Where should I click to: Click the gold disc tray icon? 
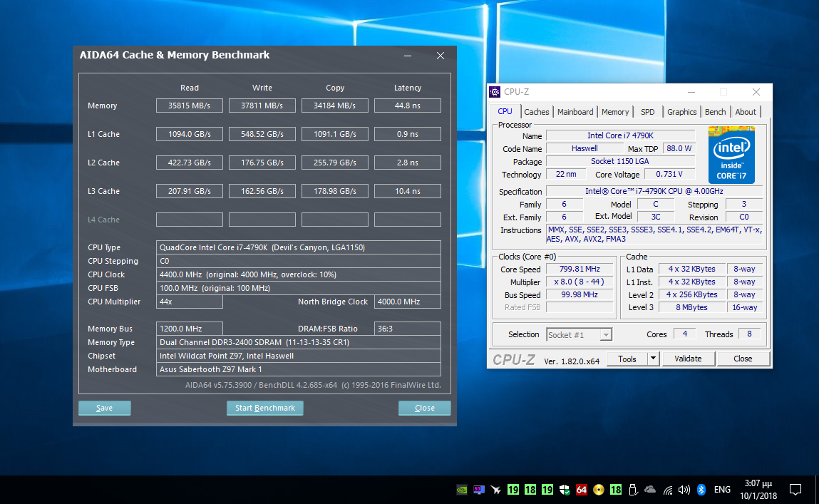pyautogui.click(x=599, y=489)
